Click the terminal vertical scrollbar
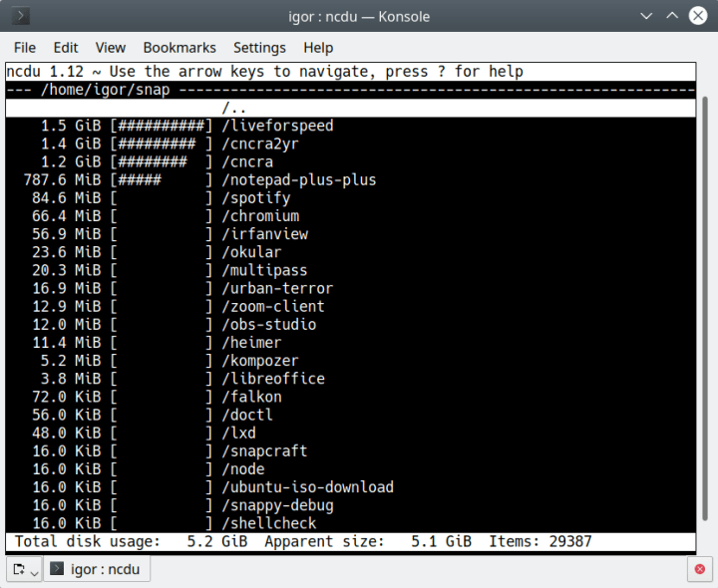 pyautogui.click(x=706, y=309)
